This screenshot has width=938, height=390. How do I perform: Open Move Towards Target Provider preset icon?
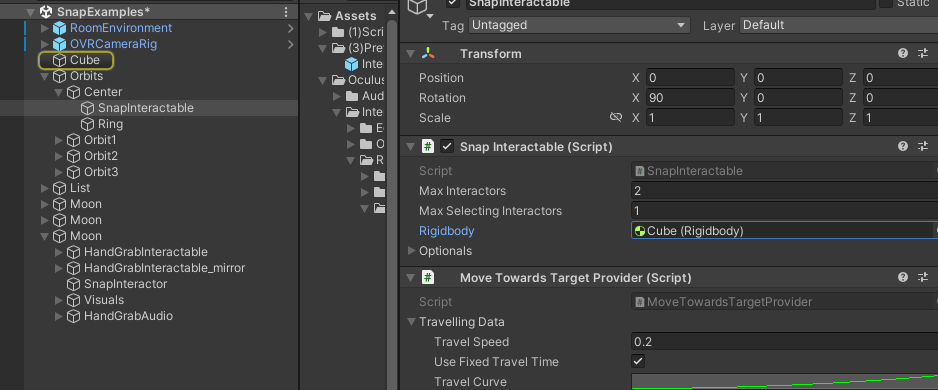pyautogui.click(x=922, y=278)
